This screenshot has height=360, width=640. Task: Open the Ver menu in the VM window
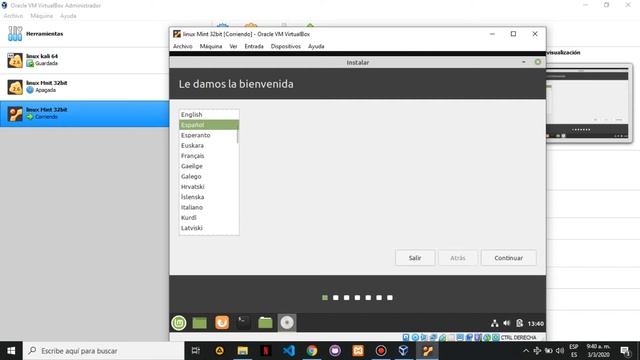click(x=233, y=46)
